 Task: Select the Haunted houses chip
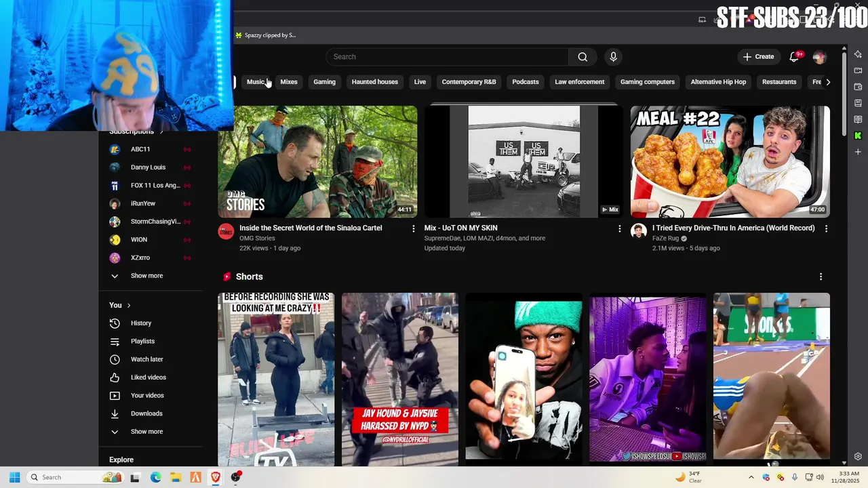point(375,82)
